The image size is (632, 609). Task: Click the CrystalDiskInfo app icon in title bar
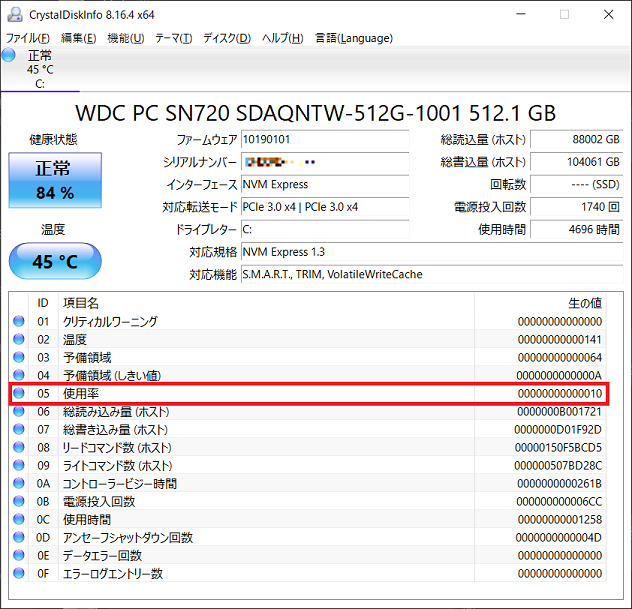point(15,15)
